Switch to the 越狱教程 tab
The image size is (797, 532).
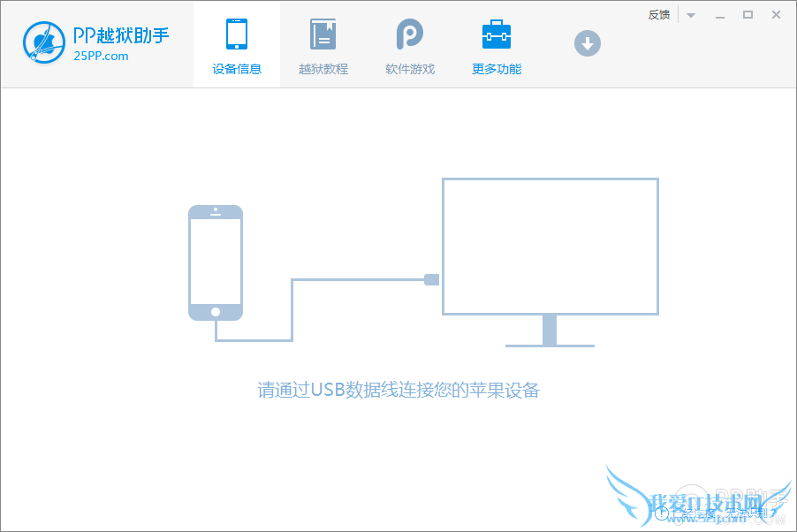click(x=323, y=68)
